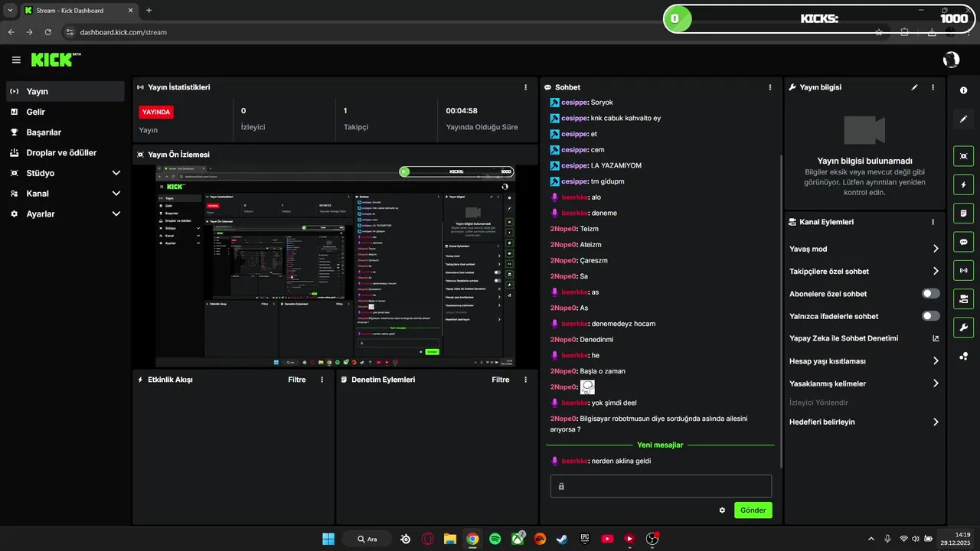Open Hedefleri belirleyin chevron
This screenshot has width=980, height=551.
click(x=936, y=422)
